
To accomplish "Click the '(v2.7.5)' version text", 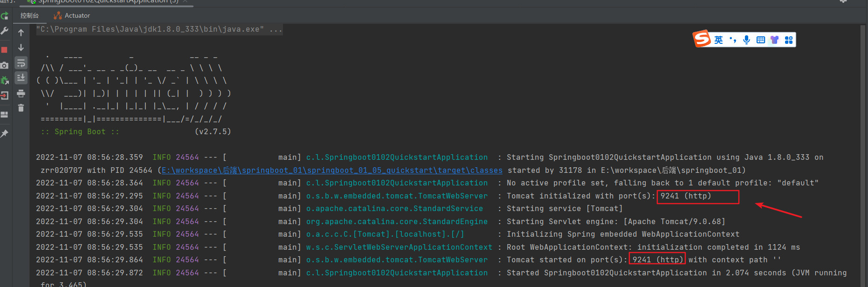I will [x=213, y=132].
